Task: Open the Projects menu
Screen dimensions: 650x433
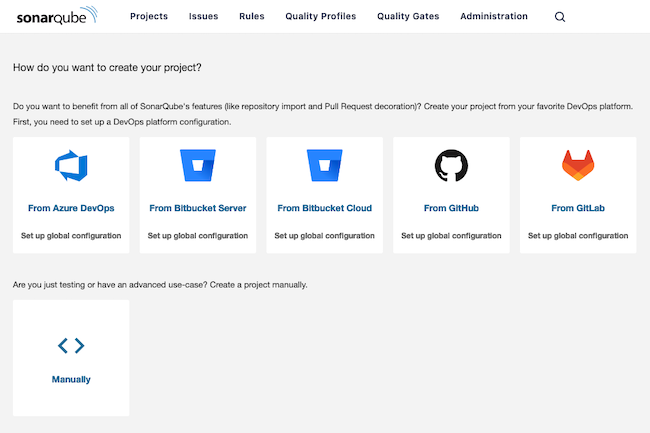Action: (149, 17)
